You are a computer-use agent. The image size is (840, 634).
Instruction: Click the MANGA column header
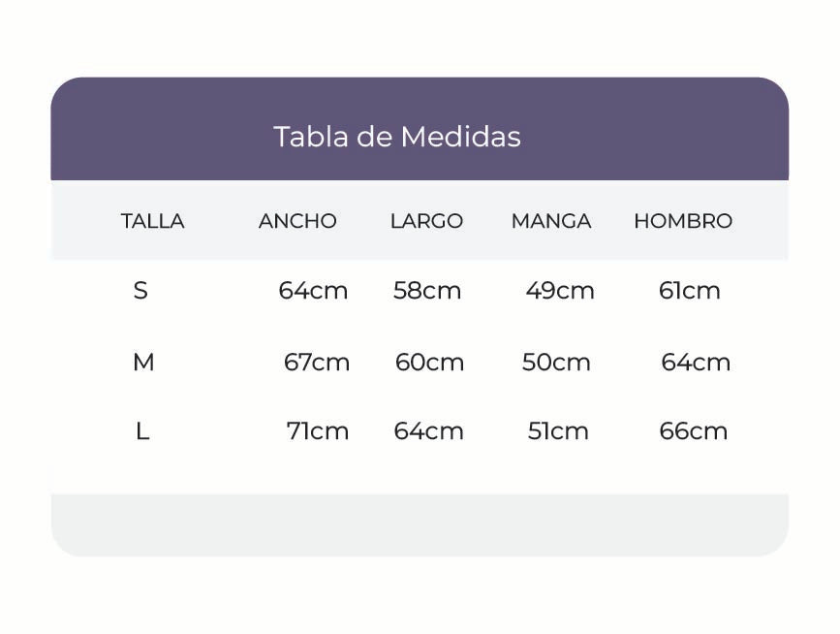click(x=551, y=221)
